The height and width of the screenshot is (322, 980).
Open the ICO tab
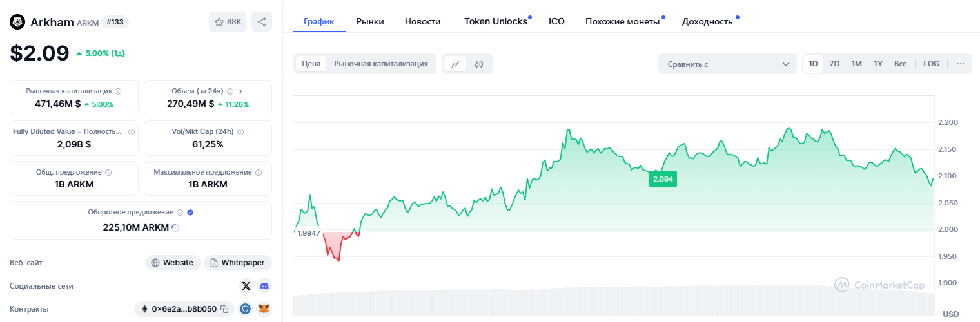[x=556, y=21]
